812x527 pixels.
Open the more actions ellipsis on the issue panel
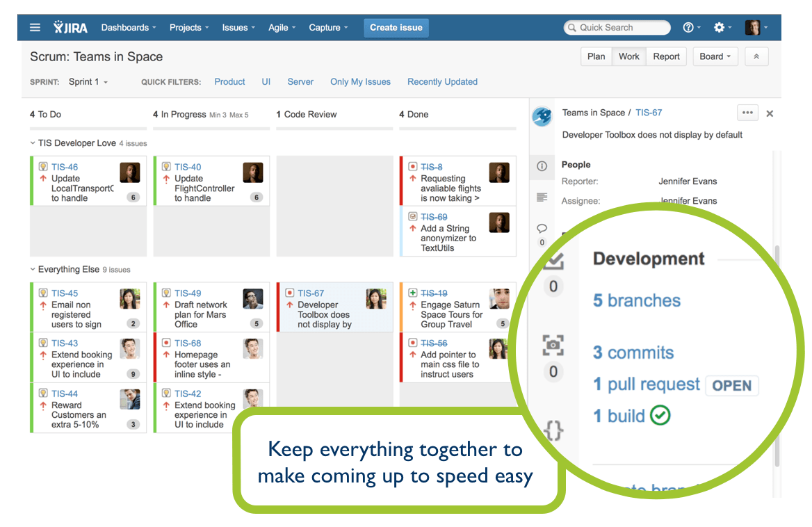(x=747, y=112)
